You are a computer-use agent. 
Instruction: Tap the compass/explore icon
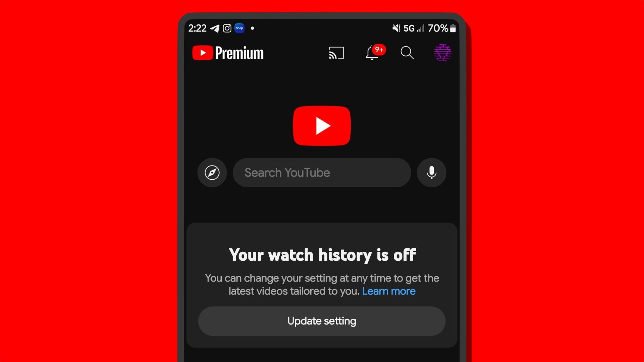click(x=213, y=172)
